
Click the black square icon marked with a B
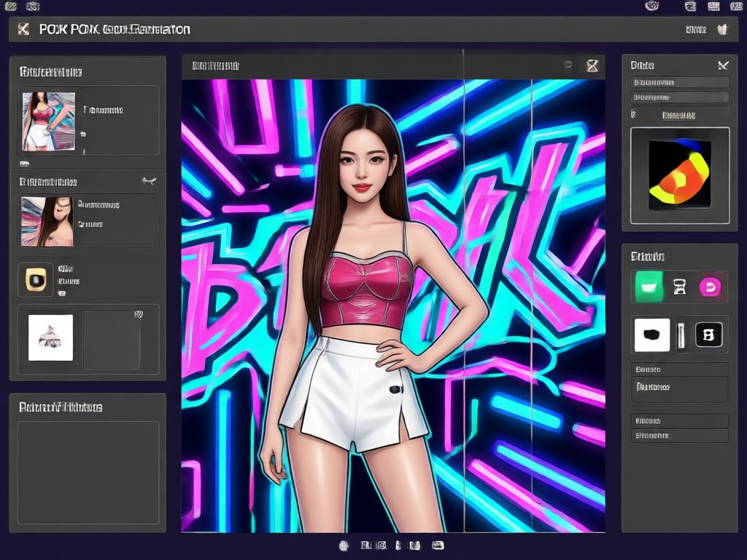tap(709, 335)
